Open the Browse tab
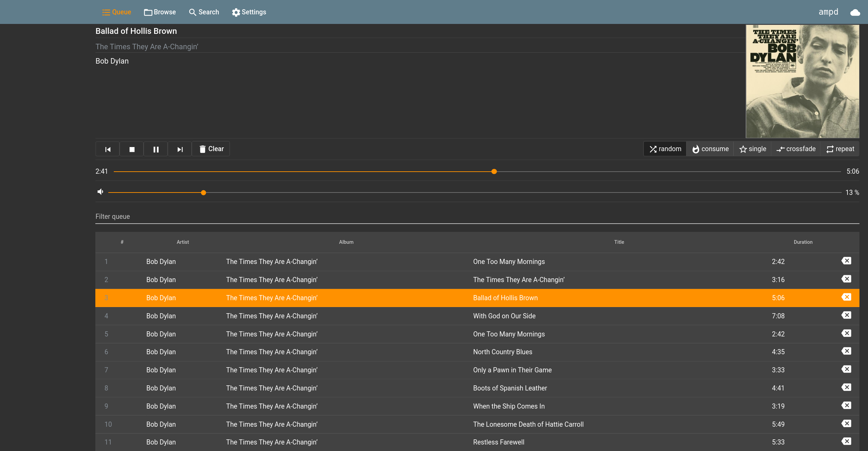This screenshot has height=451, width=868. click(x=160, y=12)
